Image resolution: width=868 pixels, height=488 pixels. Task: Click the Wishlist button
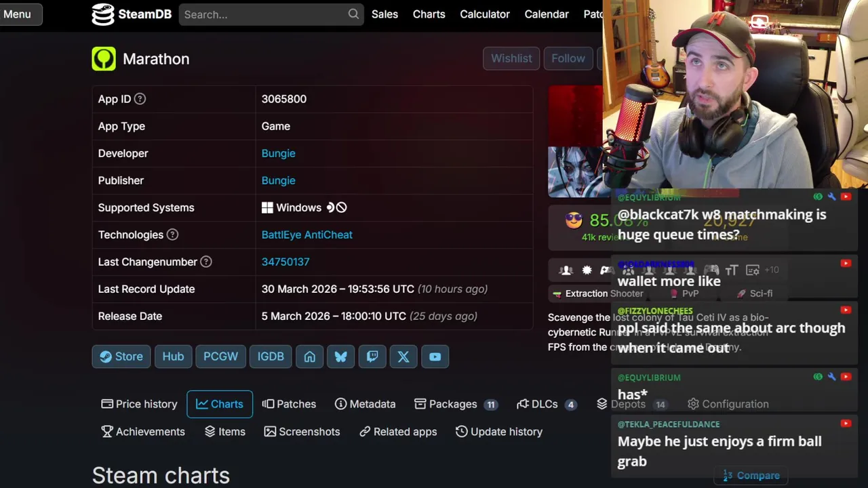511,59
